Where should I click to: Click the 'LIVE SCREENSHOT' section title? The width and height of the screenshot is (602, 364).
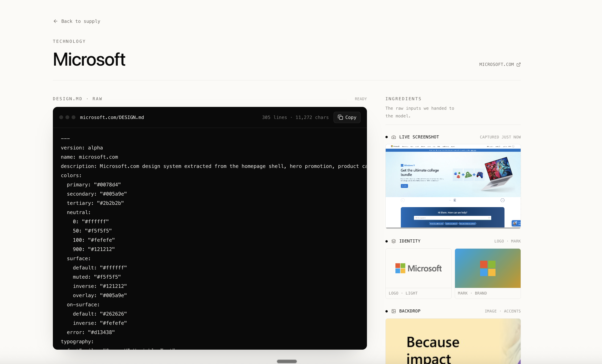click(x=419, y=137)
